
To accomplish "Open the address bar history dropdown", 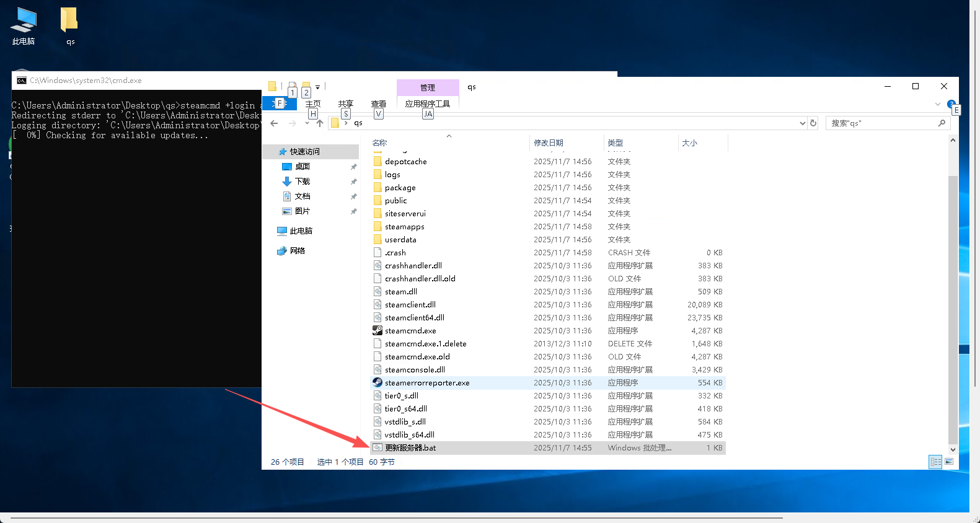I will pyautogui.click(x=803, y=123).
